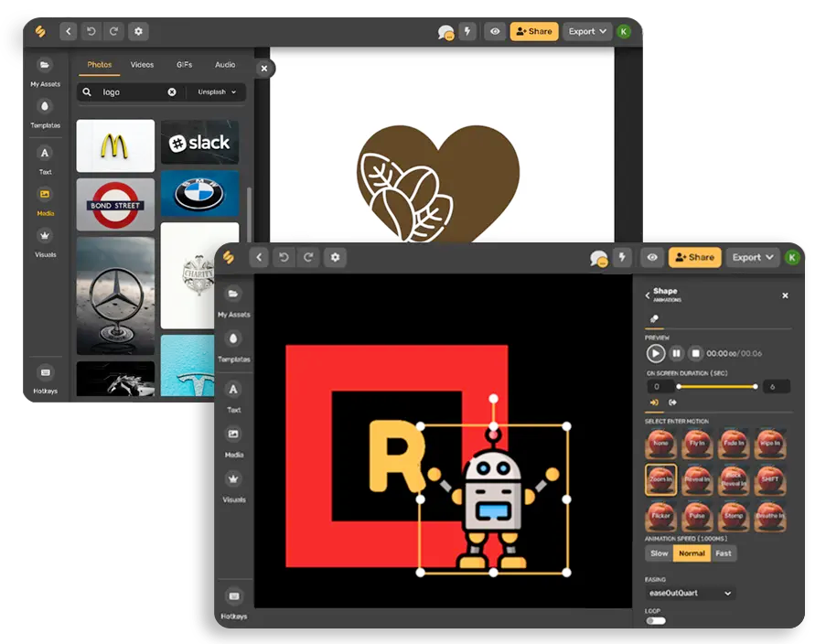The width and height of the screenshot is (826, 644).
Task: Choose the Fade In enter motion
Action: tap(734, 444)
